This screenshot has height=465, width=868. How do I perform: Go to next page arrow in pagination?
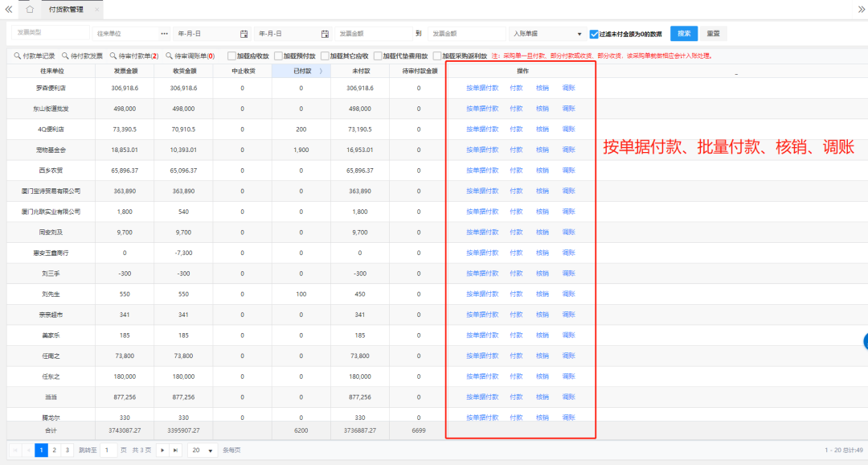click(x=162, y=451)
